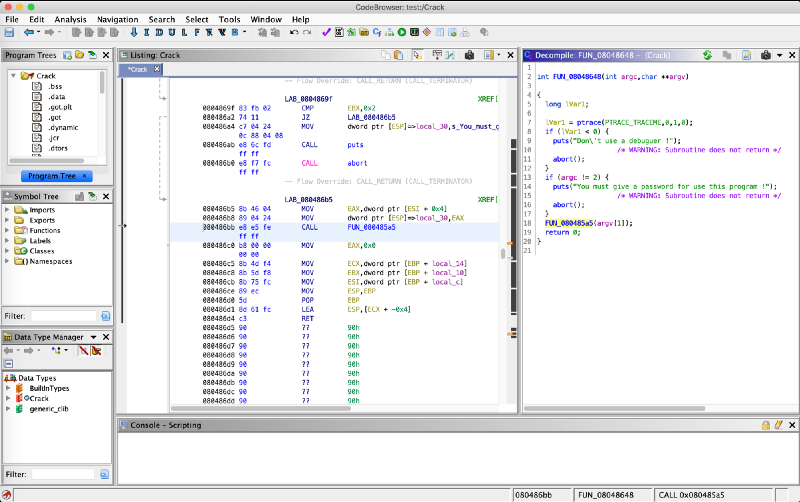Click the Data Type Manager filter field
This screenshot has width=800, height=502.
coord(63,474)
